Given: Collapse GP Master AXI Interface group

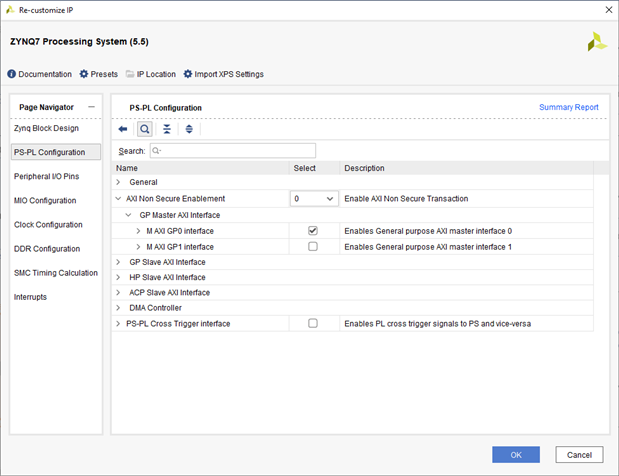Looking at the screenshot, I should (128, 215).
